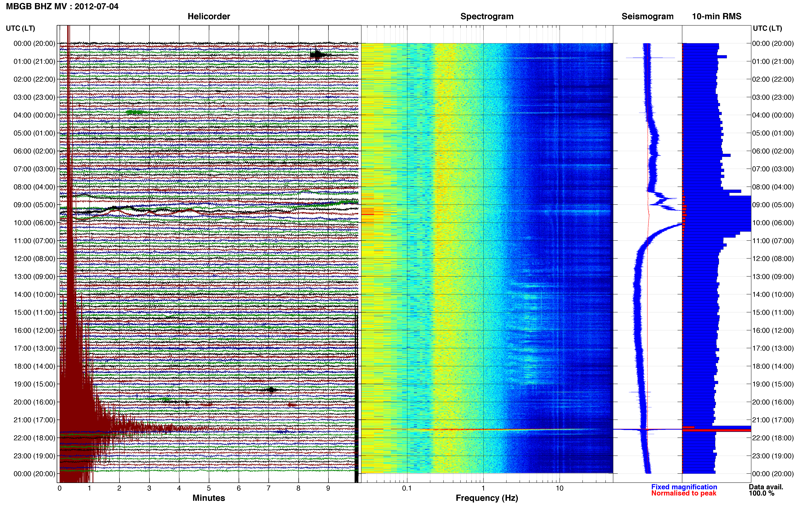The height and width of the screenshot is (508, 812).
Task: Click the 'Minutes' x-axis label
Action: [209, 498]
